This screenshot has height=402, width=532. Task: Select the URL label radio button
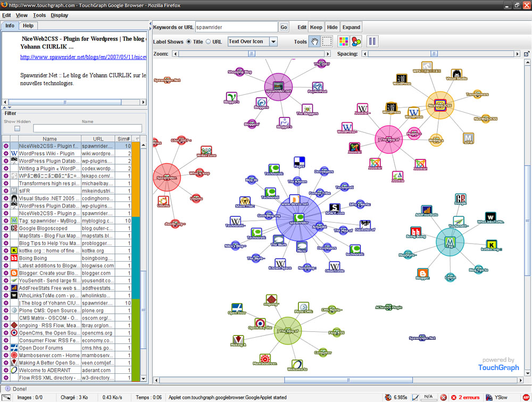tap(209, 41)
